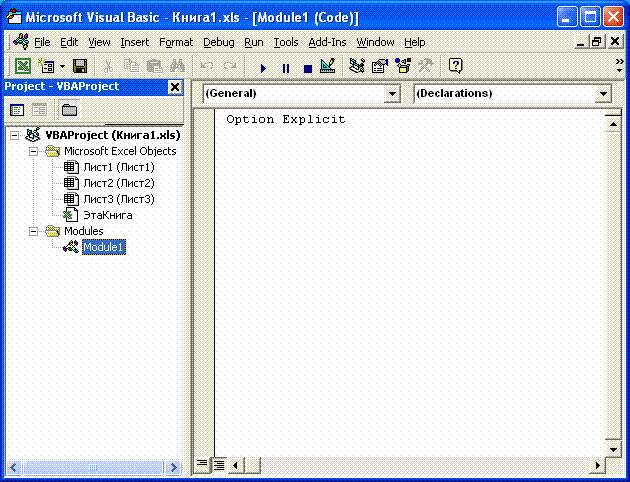Viewport: 630px width, 482px height.
Task: Select Лист1 (Лист1) sheet object
Action: point(119,167)
